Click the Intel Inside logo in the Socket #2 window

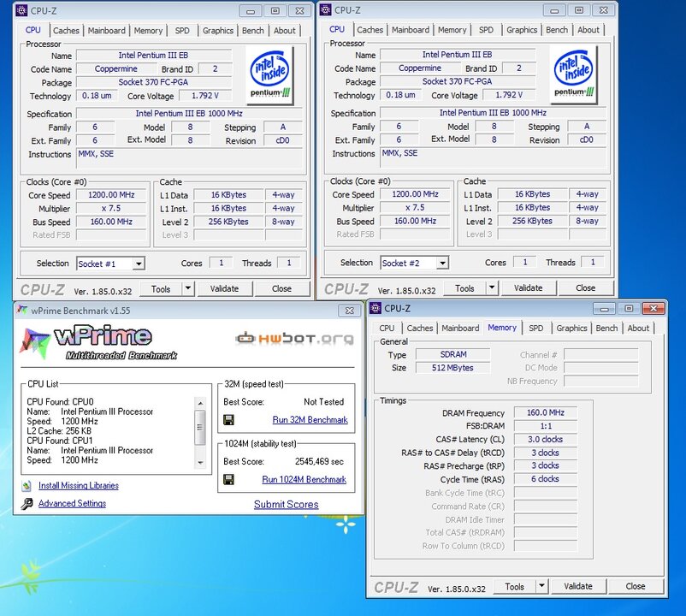[574, 74]
